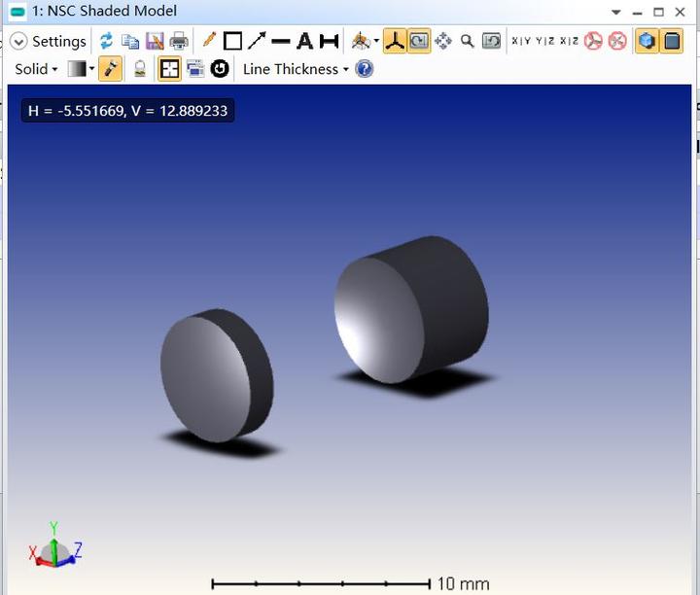
Task: Select the text annotation tool (A)
Action: 305,41
